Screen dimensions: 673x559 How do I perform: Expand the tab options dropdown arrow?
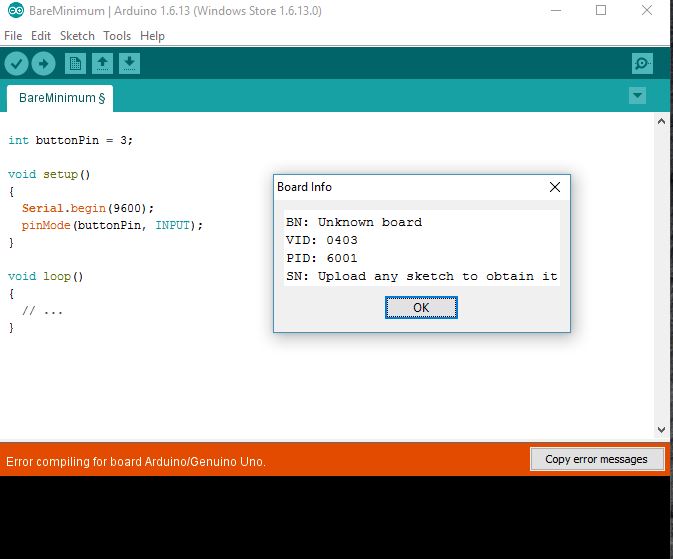click(x=637, y=95)
